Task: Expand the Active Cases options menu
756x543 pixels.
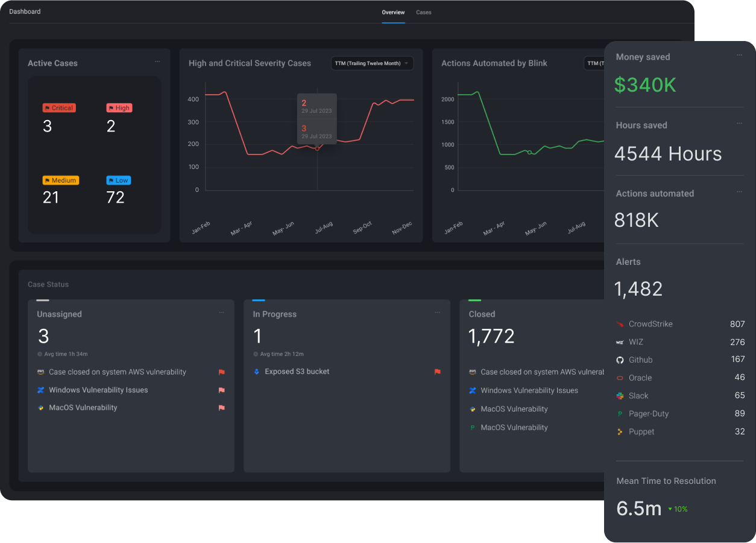Action: coord(157,61)
